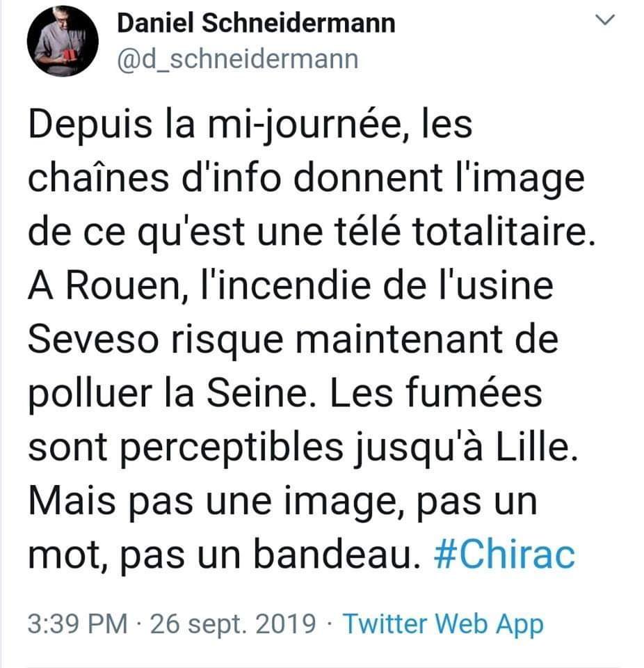The height and width of the screenshot is (668, 644).
Task: Click the Daniel Schneidermann display name
Action: coord(255,24)
